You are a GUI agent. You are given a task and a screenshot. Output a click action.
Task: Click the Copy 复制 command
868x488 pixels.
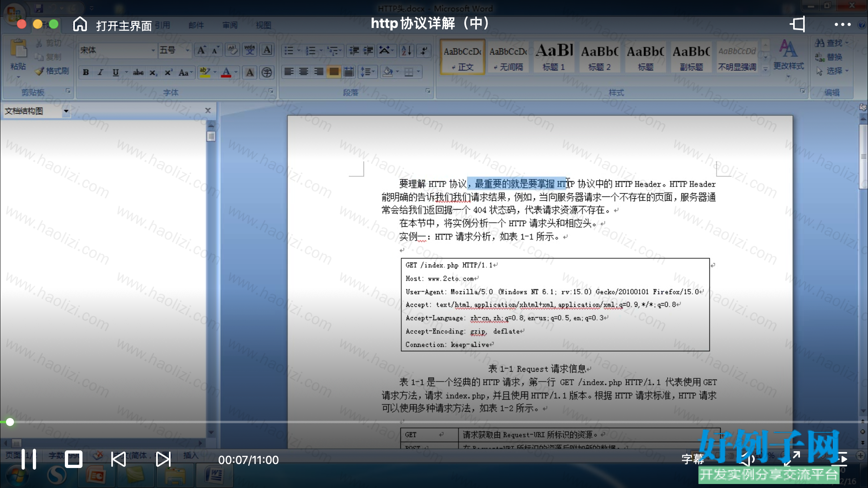point(49,57)
